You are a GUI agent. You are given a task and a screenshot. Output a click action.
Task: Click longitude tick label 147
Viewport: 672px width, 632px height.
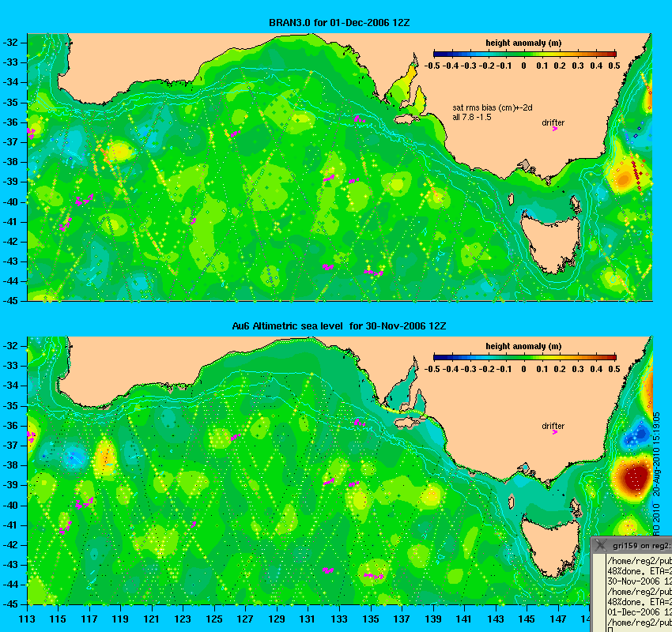558,619
